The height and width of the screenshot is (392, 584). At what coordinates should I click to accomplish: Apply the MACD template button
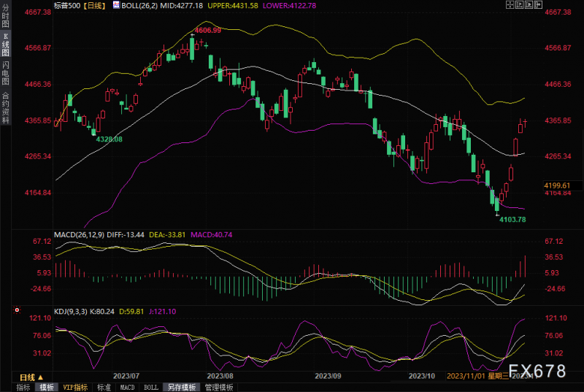coord(127,387)
